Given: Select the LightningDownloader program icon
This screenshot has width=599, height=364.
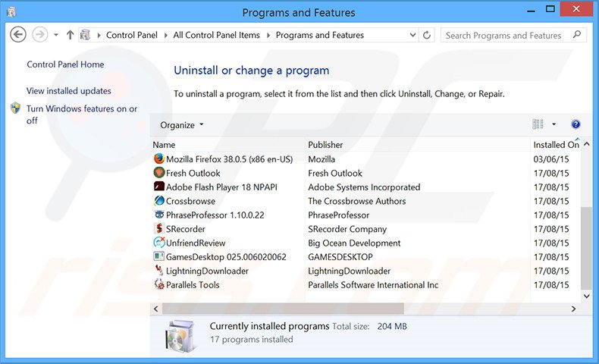Looking at the screenshot, I should (x=159, y=271).
